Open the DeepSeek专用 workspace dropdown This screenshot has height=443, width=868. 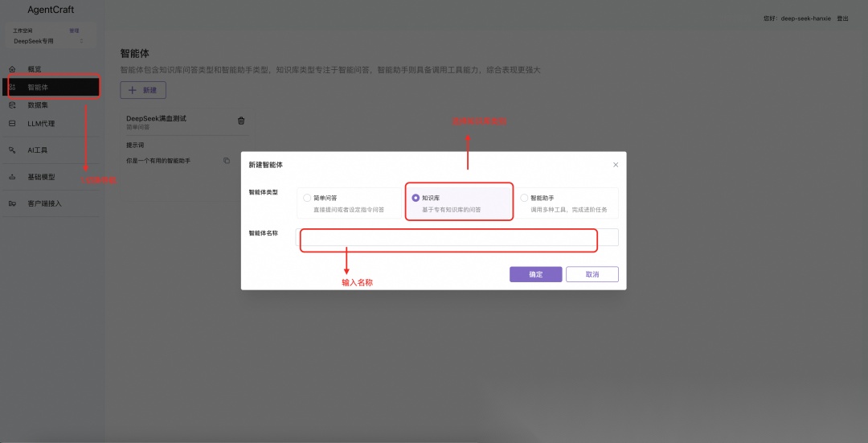(x=49, y=41)
